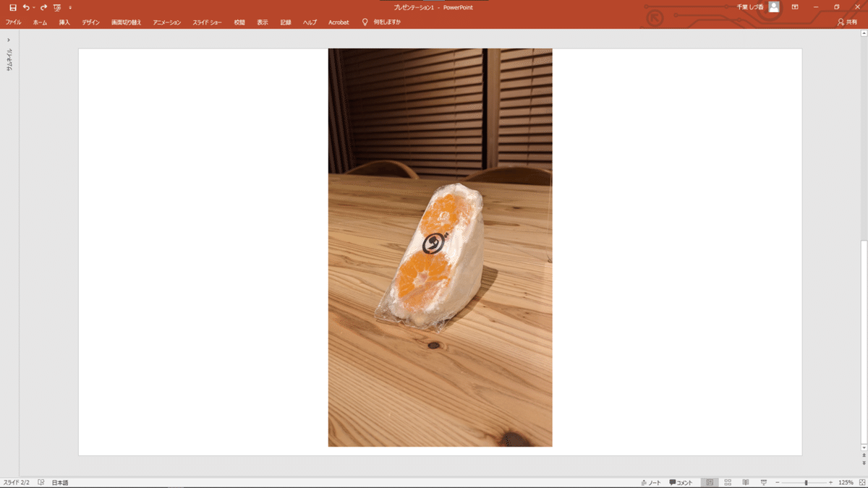Toggle the コメント comments pane
This screenshot has width=868, height=488.
681,482
